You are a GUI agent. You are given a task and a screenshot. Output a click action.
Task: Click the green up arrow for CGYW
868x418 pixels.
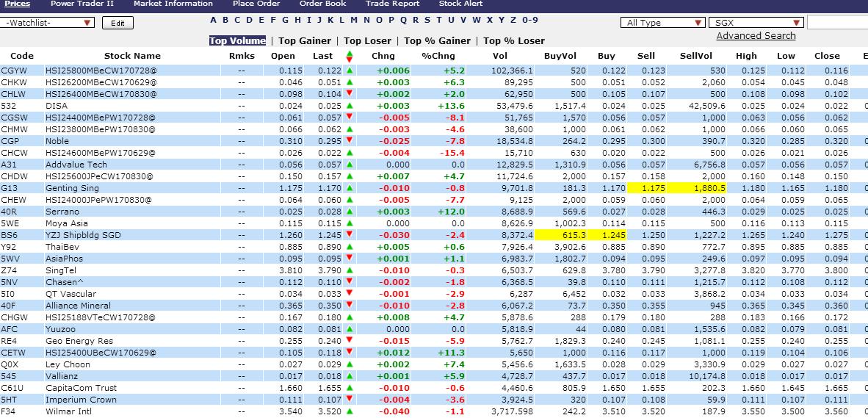pyautogui.click(x=350, y=71)
